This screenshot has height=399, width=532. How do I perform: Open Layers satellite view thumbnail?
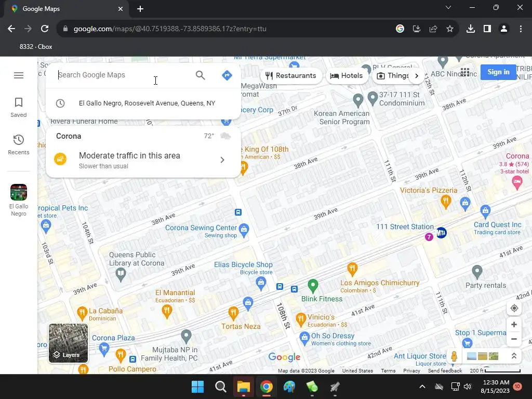point(68,343)
